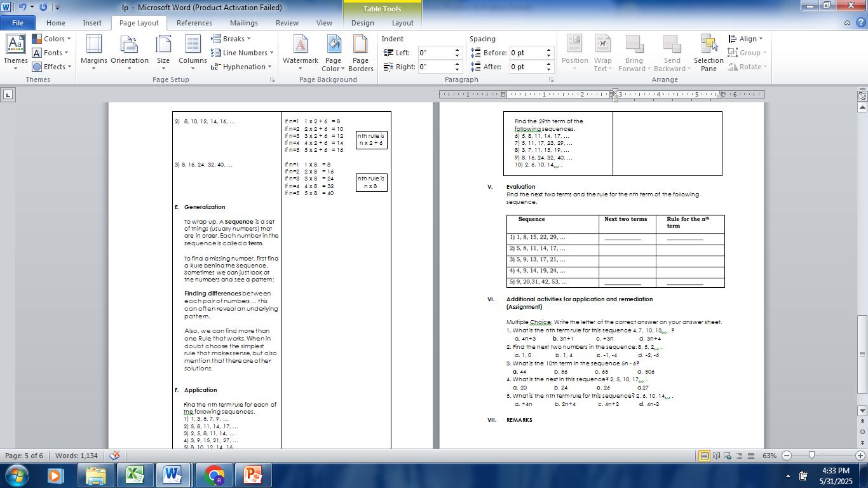Switch to the Mailings tab
The width and height of the screenshot is (868, 488).
tap(244, 23)
